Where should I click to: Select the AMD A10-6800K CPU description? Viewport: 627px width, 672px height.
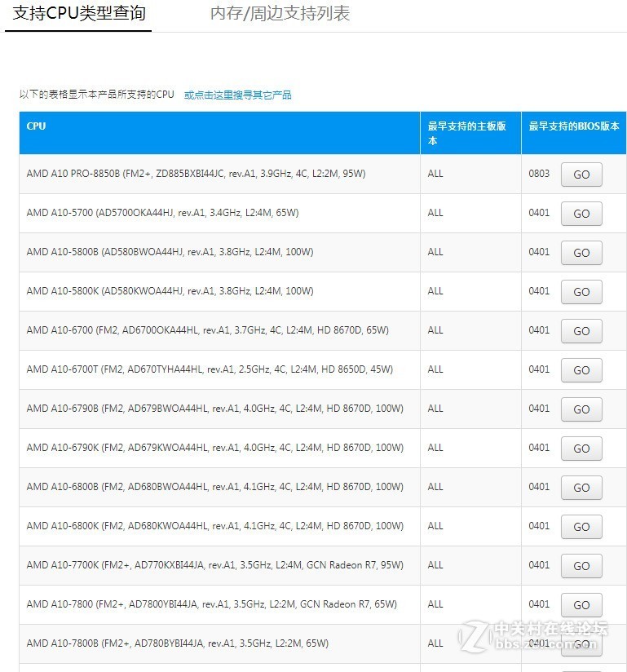click(214, 526)
